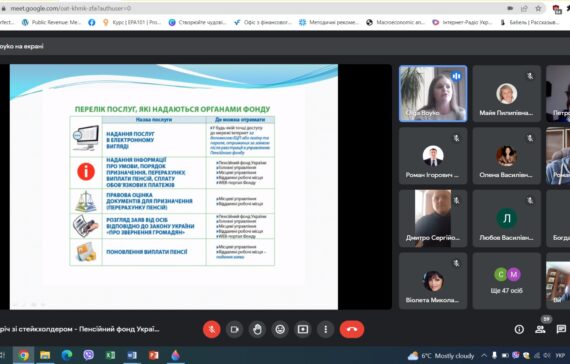The width and height of the screenshot is (570, 364).
Task: Open the Public Revenue bookmark
Action: click(51, 23)
